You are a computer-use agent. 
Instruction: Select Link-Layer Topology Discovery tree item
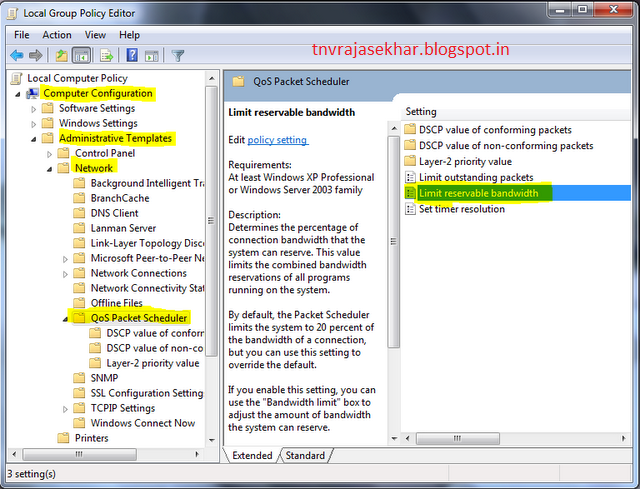click(147, 243)
